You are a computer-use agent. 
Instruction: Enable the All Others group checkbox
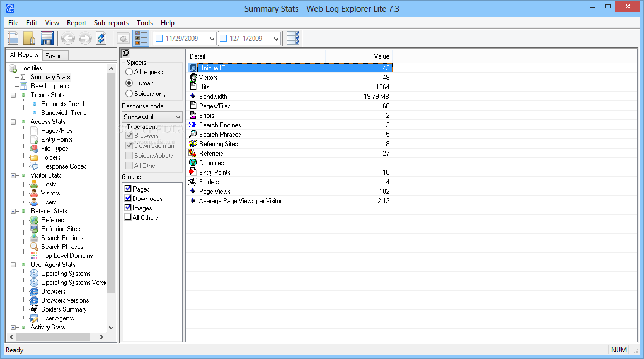[128, 217]
